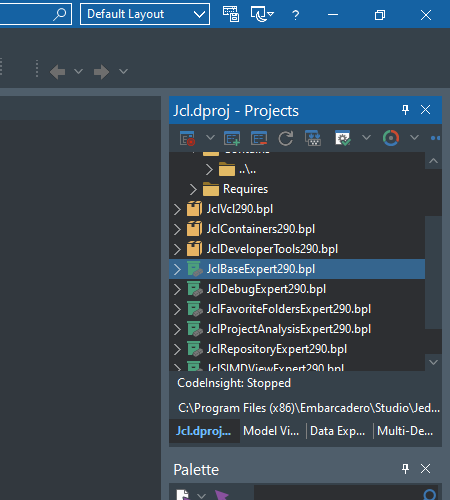This screenshot has width=450, height=500.
Task: Click the refresh icon in Projects toolbar
Action: [x=286, y=138]
